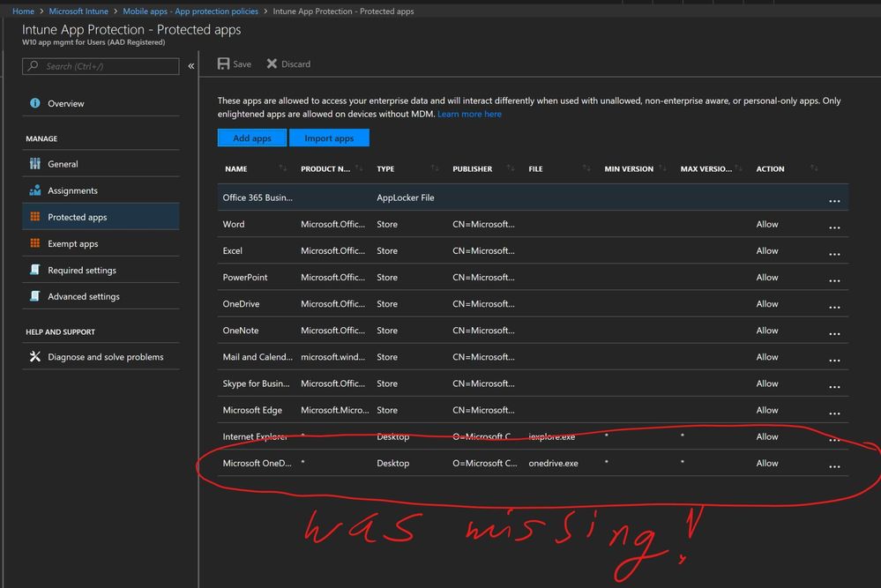Select the Mail and Calend... name cell

(258, 357)
